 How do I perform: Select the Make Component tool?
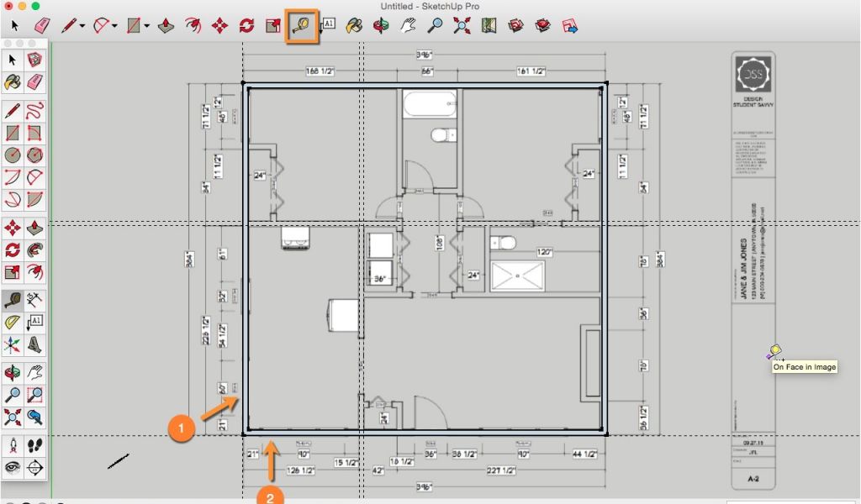pos(34,60)
